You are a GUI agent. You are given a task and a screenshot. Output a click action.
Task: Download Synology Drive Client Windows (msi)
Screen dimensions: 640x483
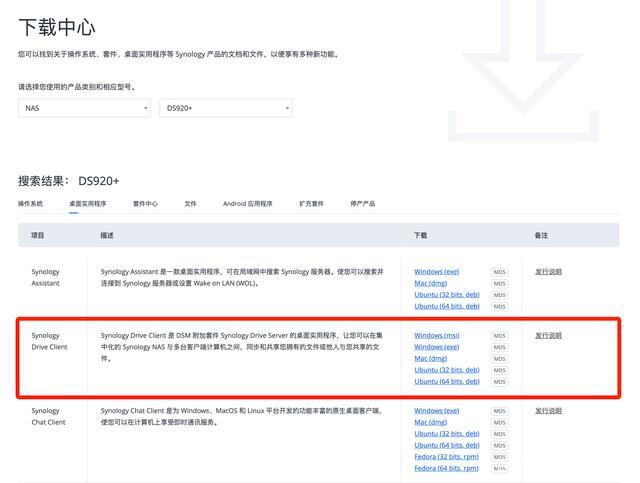(x=437, y=335)
